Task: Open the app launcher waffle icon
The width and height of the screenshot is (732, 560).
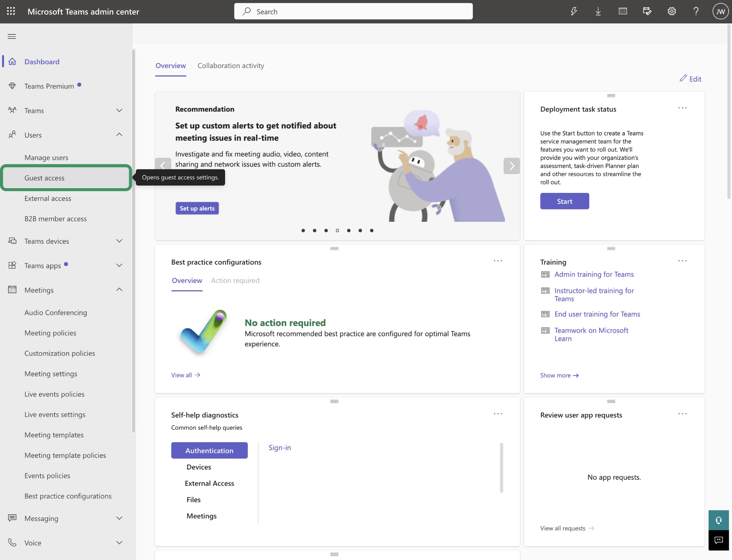Action: [x=11, y=11]
